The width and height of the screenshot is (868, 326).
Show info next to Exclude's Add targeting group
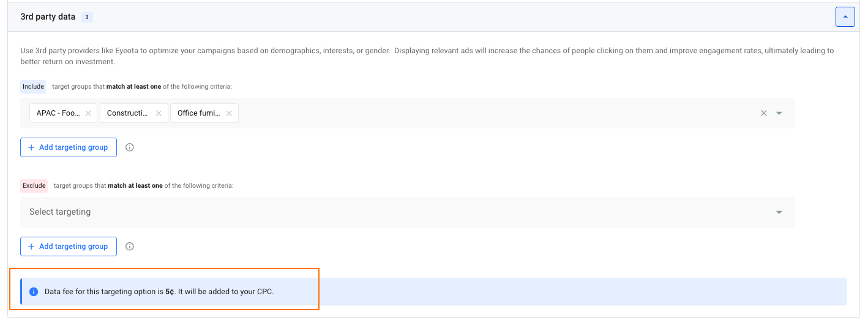pyautogui.click(x=130, y=246)
